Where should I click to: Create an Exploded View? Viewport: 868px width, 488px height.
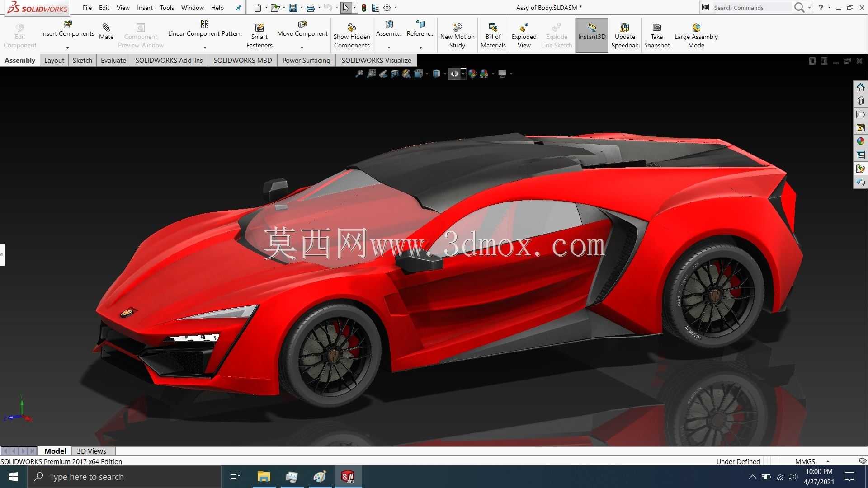(524, 36)
